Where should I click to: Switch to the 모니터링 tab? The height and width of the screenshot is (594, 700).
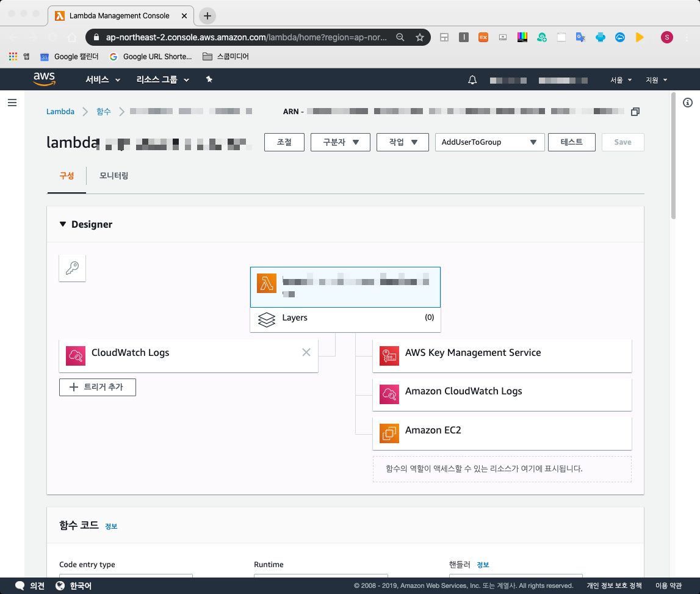click(x=114, y=176)
